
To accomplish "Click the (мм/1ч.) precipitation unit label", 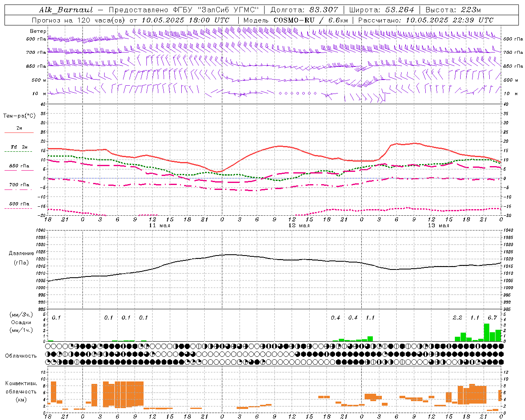I will [21, 330].
